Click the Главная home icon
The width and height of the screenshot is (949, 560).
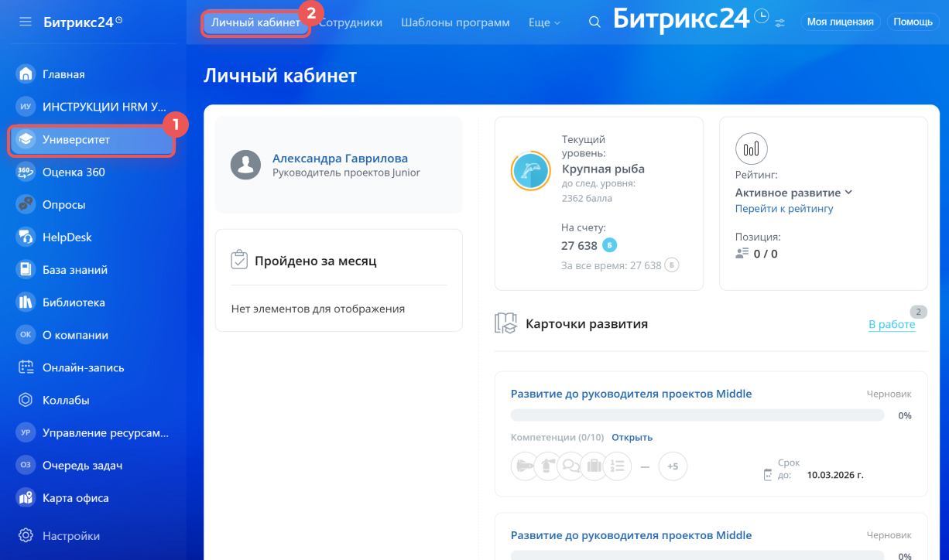pyautogui.click(x=26, y=74)
